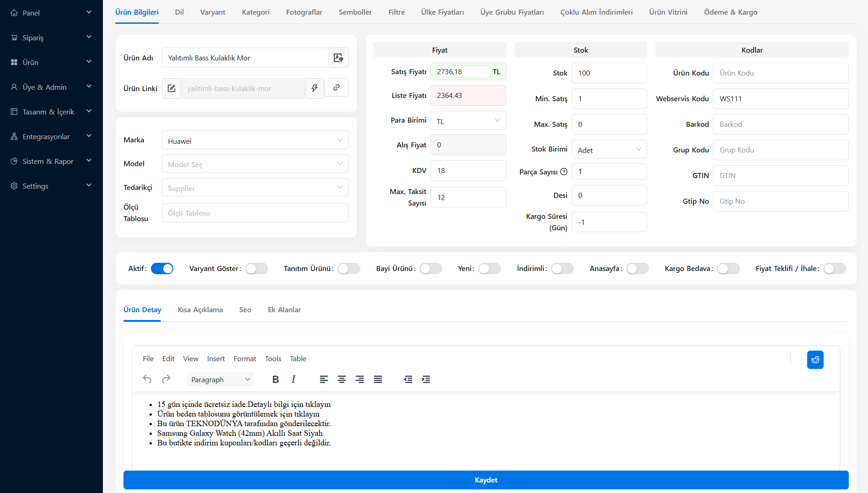Switch to the Fotograflar tab

[x=304, y=12]
